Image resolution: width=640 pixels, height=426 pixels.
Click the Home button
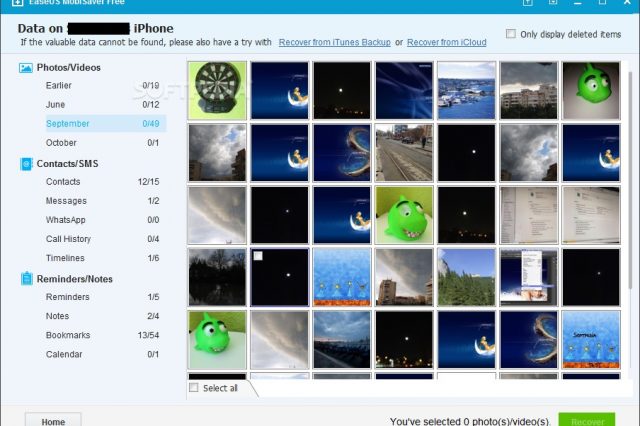coord(53,420)
